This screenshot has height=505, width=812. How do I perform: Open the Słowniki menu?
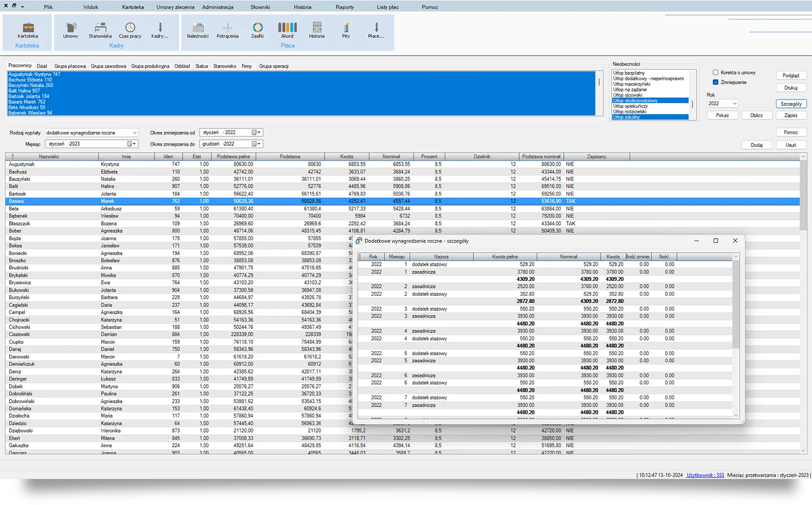260,7
